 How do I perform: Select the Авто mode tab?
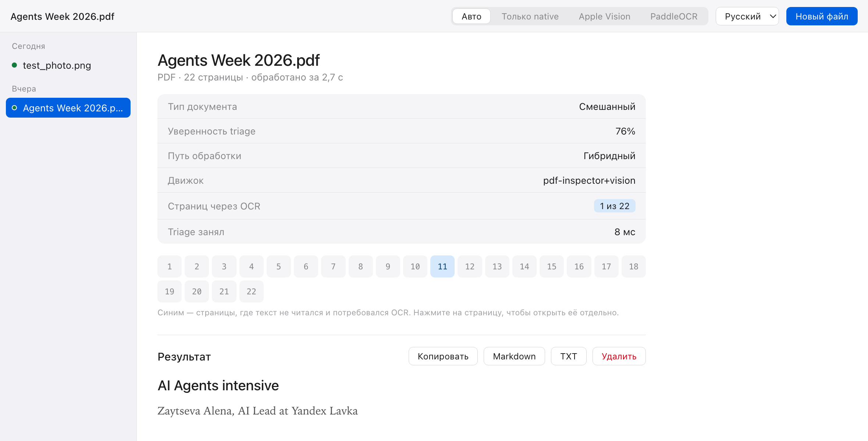point(471,17)
